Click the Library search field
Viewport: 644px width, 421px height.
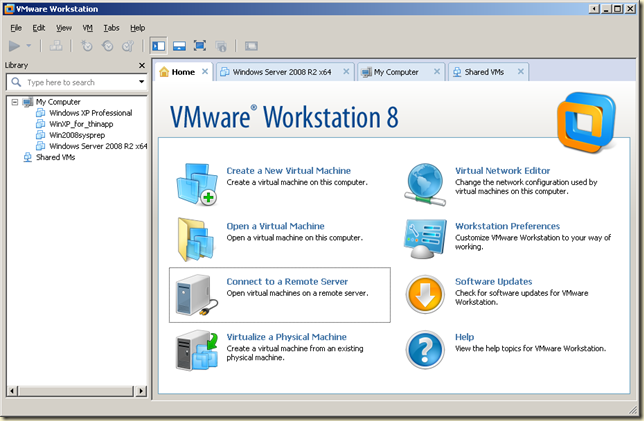pos(77,82)
